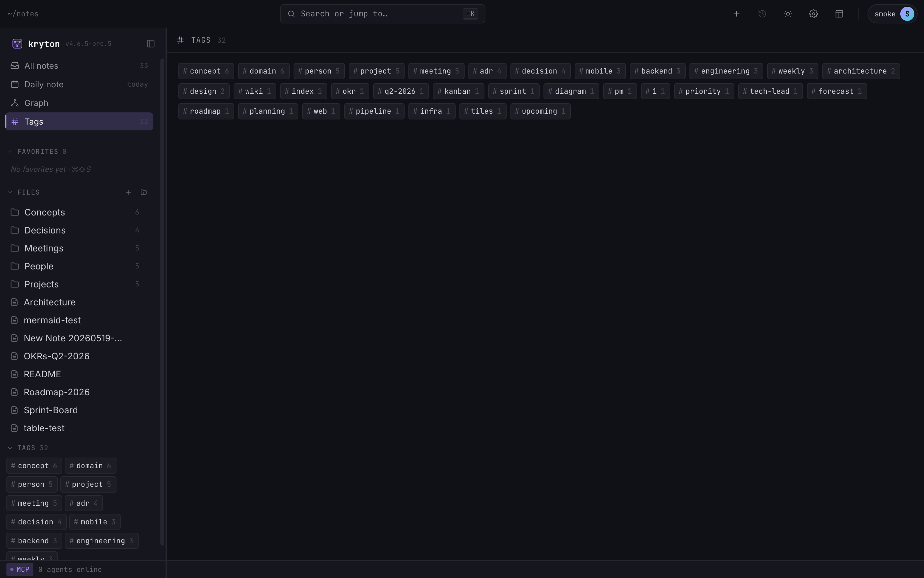Image resolution: width=924 pixels, height=578 pixels.
Task: Select the sidebar person tag
Action: point(32,484)
